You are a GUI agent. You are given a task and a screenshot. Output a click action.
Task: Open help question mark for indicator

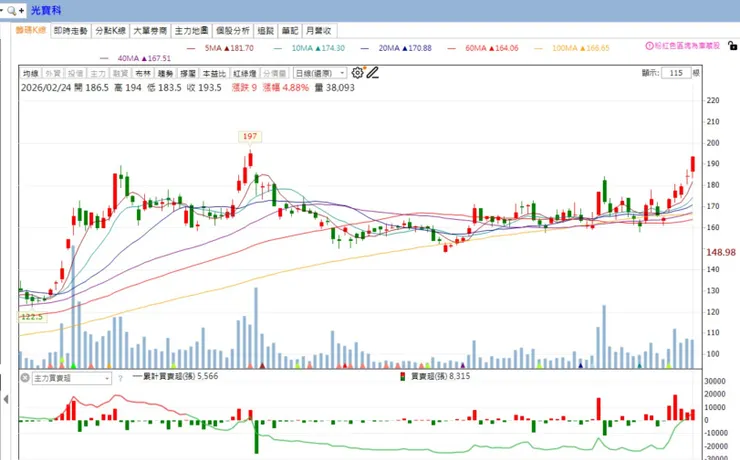[x=120, y=378]
